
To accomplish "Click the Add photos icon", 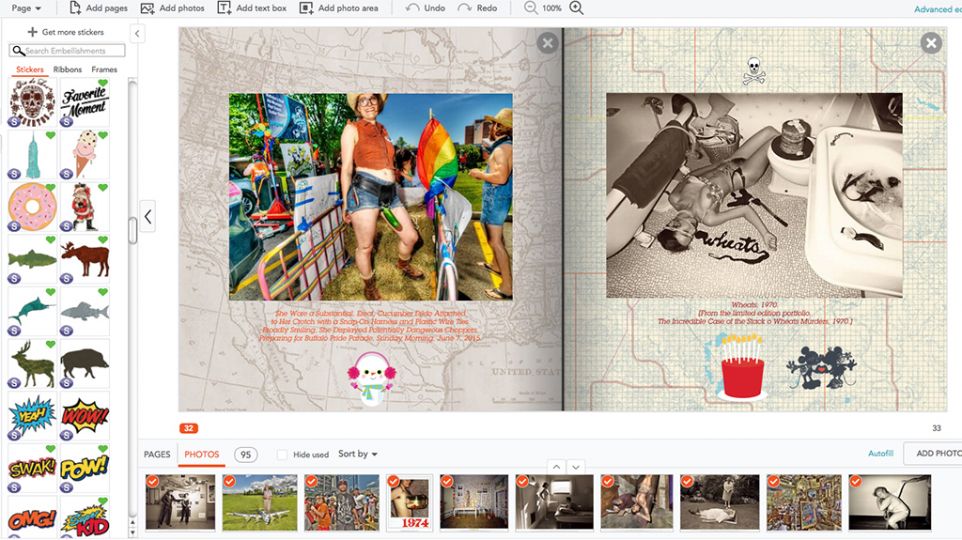I will point(147,8).
